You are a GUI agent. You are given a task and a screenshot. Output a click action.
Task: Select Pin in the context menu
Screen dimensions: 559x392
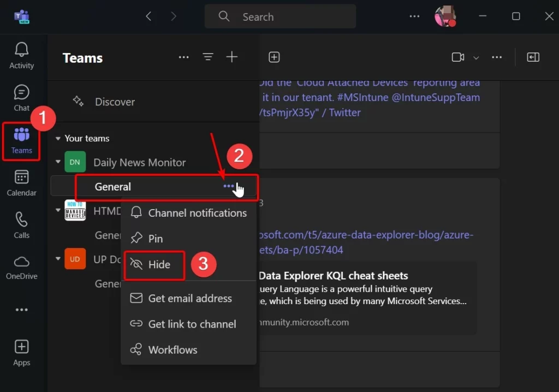[188, 239]
